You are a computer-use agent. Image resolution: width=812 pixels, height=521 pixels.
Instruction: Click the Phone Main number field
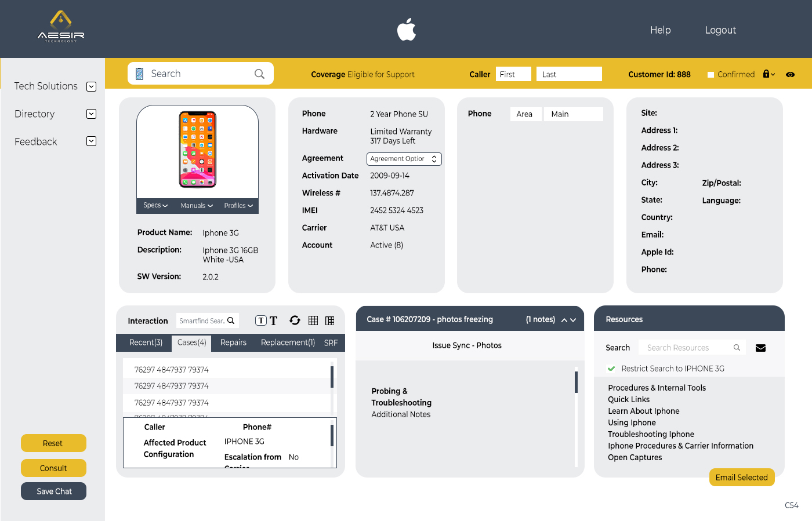[x=574, y=114]
